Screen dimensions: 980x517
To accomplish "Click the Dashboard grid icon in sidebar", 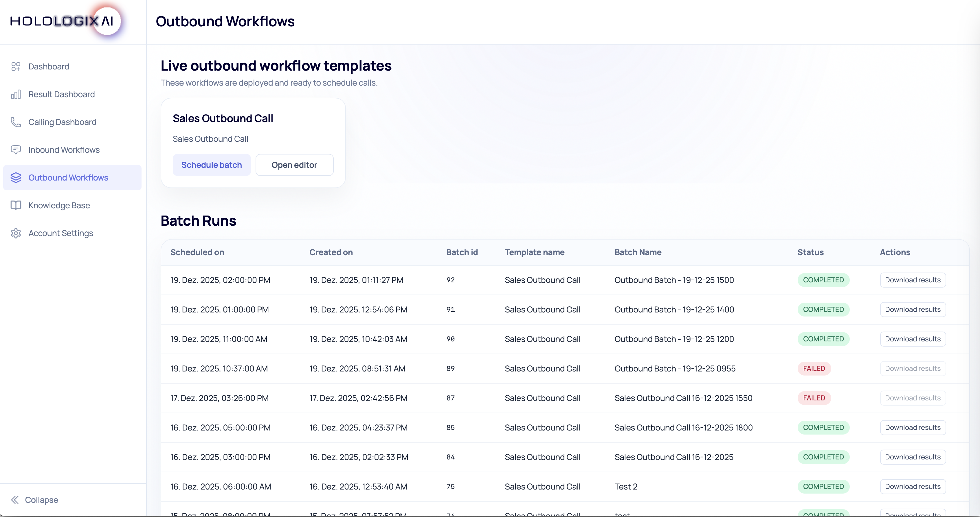I will point(16,67).
